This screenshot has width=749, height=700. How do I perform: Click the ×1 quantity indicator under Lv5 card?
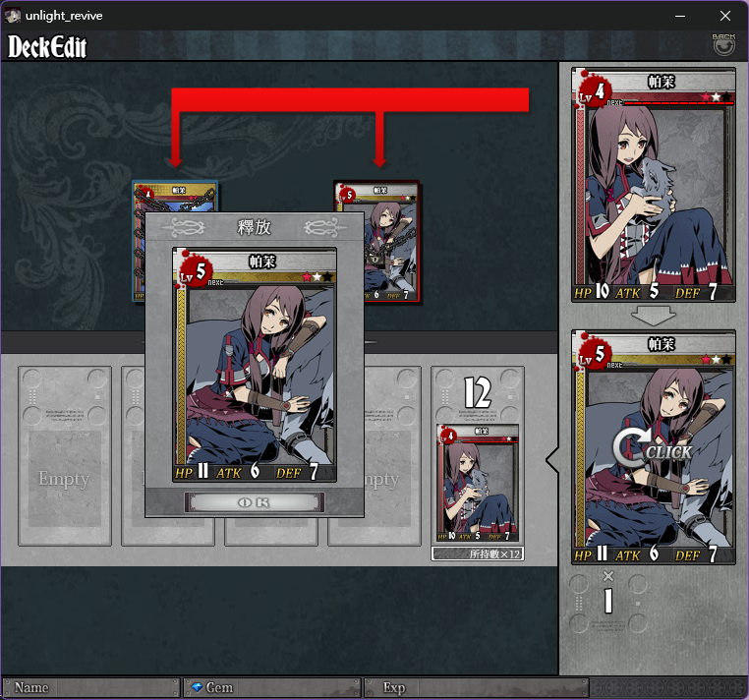click(x=607, y=593)
